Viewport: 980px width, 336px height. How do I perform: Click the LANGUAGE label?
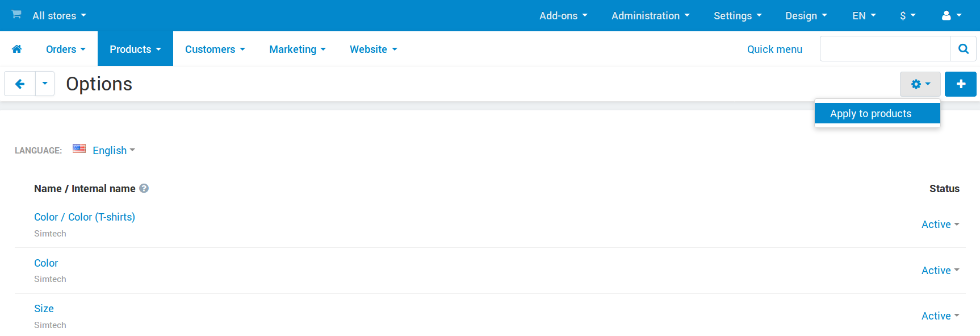point(38,151)
